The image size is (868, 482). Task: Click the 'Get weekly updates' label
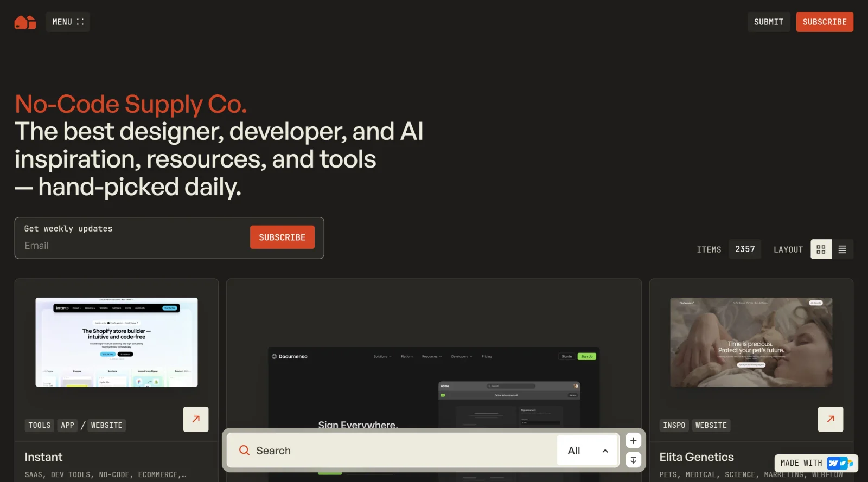click(68, 229)
